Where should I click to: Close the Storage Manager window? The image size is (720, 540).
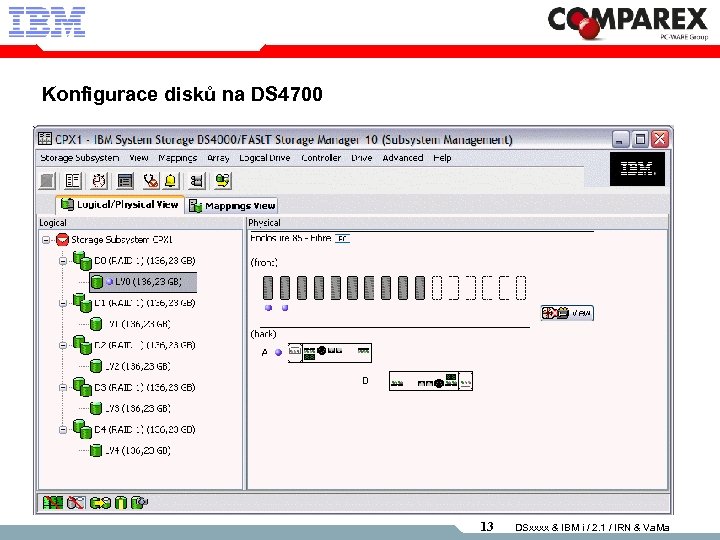[660, 139]
